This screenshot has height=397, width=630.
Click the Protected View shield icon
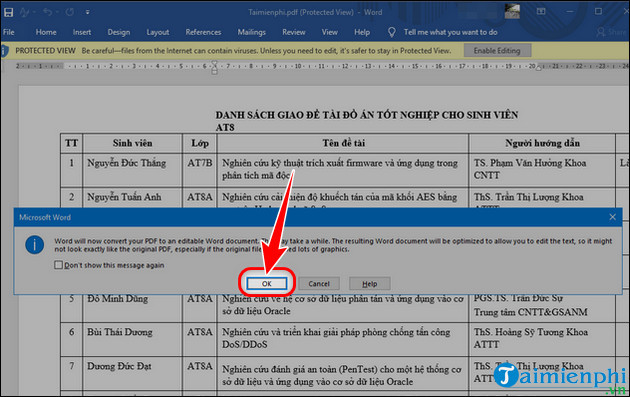(4, 51)
